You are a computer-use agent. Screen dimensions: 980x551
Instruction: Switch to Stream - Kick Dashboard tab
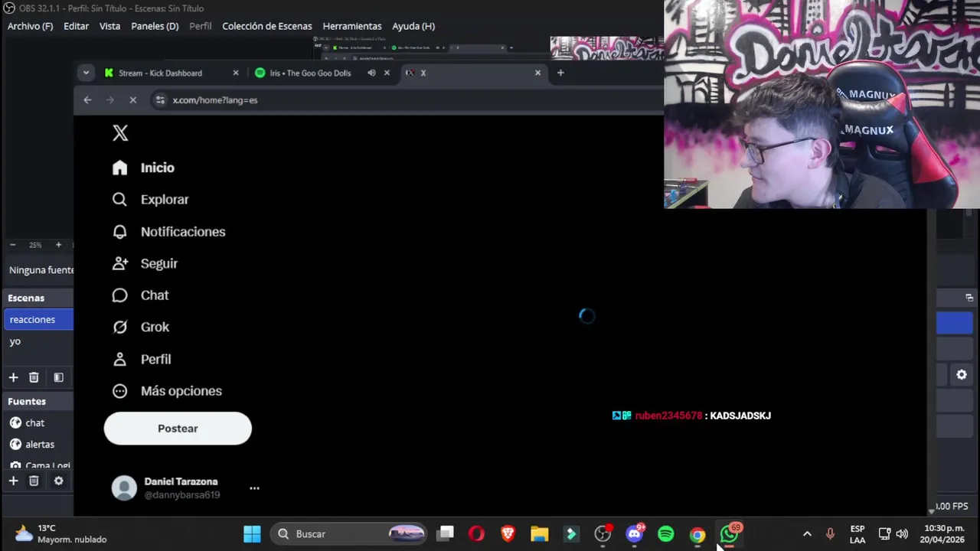pos(161,73)
